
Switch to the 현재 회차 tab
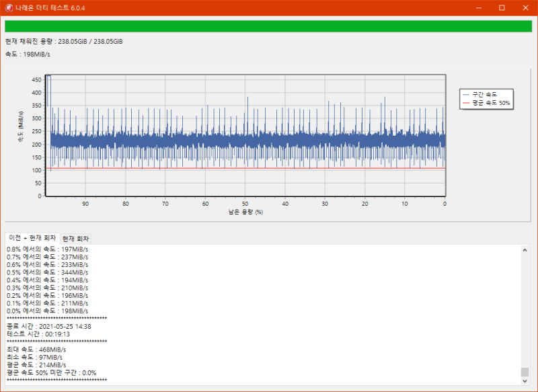point(75,239)
